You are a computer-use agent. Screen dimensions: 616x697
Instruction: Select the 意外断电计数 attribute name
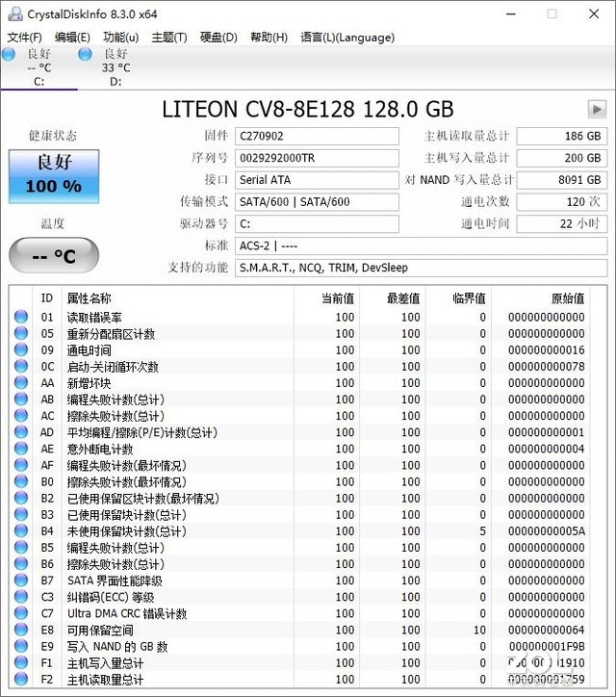click(100, 449)
